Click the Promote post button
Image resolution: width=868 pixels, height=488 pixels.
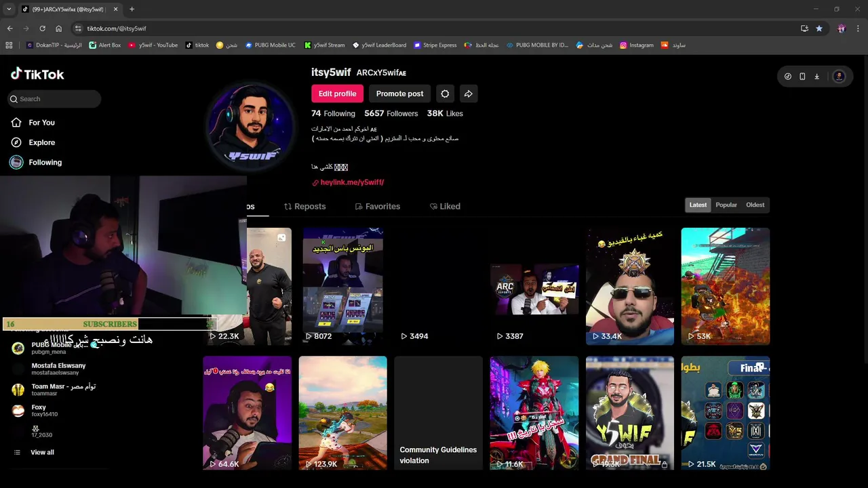tap(399, 94)
